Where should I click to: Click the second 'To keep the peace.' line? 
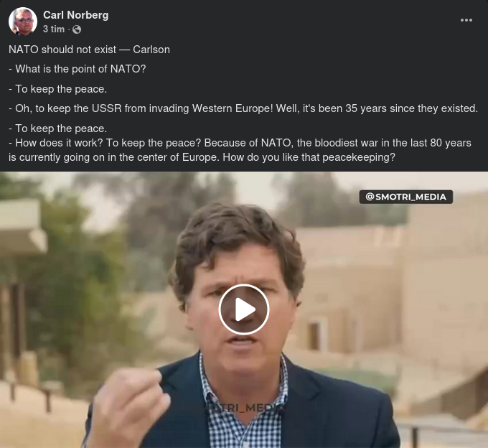(57, 129)
